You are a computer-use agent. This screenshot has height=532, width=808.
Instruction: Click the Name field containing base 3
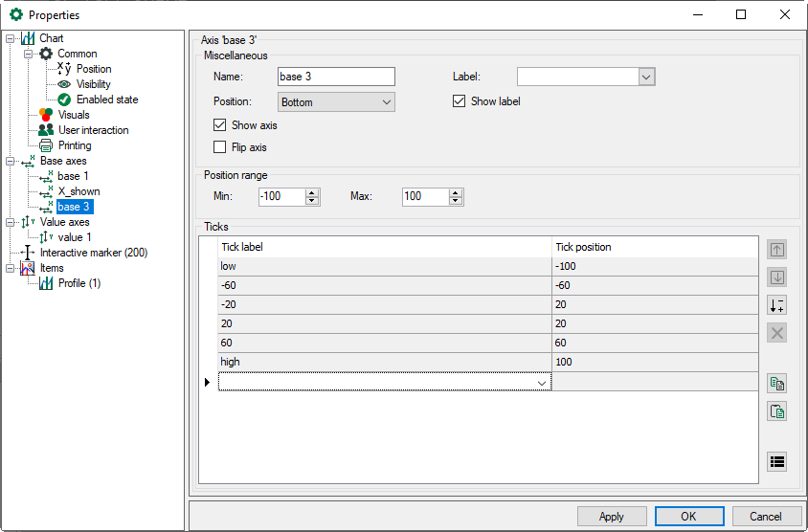pyautogui.click(x=336, y=78)
